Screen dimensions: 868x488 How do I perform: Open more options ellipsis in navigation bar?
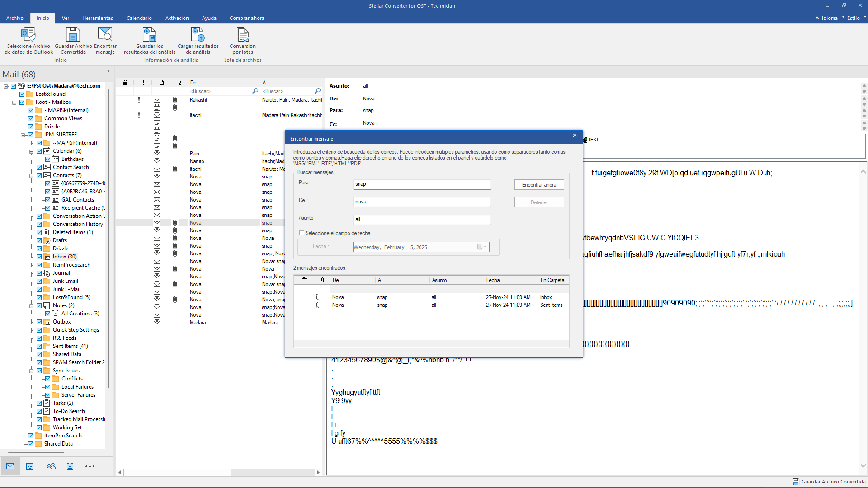click(x=90, y=466)
